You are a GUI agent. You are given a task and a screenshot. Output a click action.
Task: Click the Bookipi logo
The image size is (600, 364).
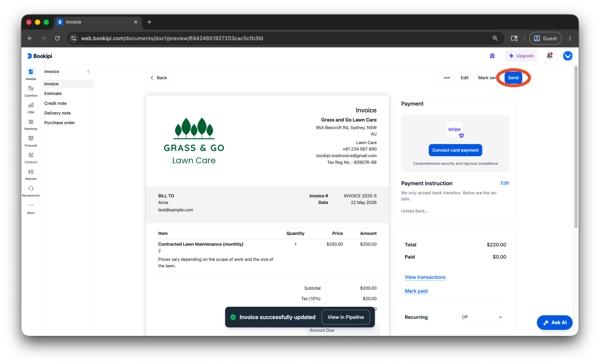click(40, 56)
